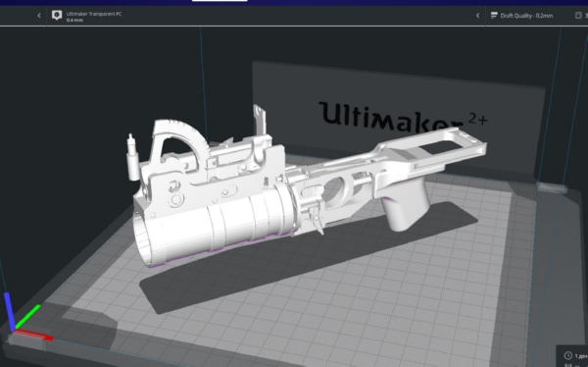Viewport: 588px width, 367px height.
Task: Click the layer profile icon beside Draft Quality
Action: pyautogui.click(x=494, y=16)
